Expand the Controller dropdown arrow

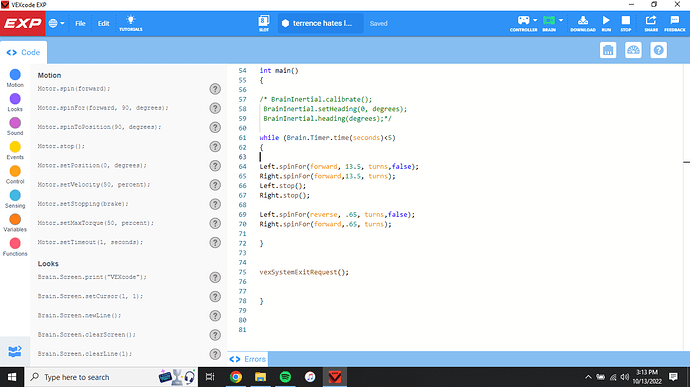[535, 20]
